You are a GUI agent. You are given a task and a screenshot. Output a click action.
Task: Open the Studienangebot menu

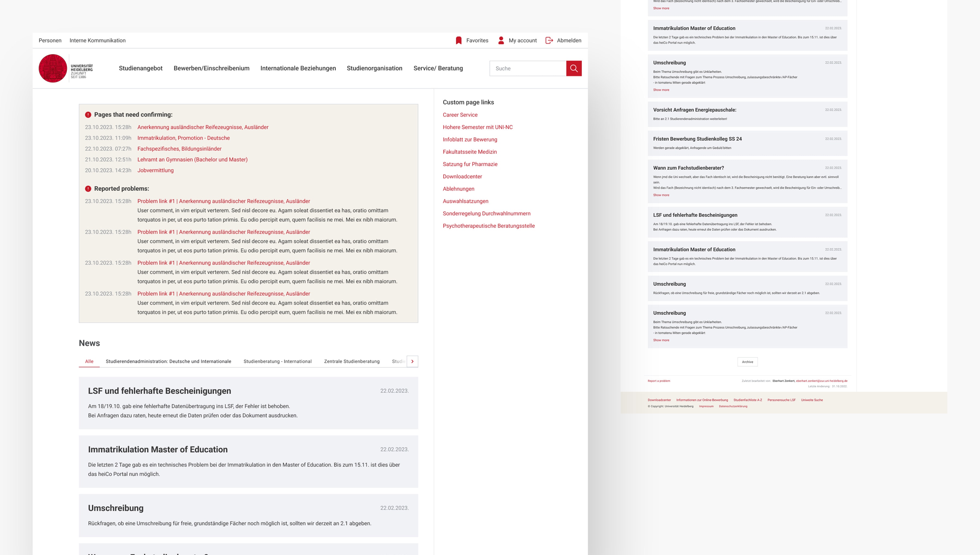click(x=141, y=68)
